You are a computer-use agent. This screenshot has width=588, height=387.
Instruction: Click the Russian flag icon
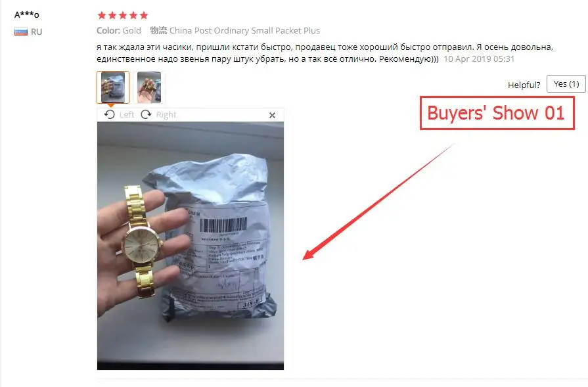click(21, 32)
